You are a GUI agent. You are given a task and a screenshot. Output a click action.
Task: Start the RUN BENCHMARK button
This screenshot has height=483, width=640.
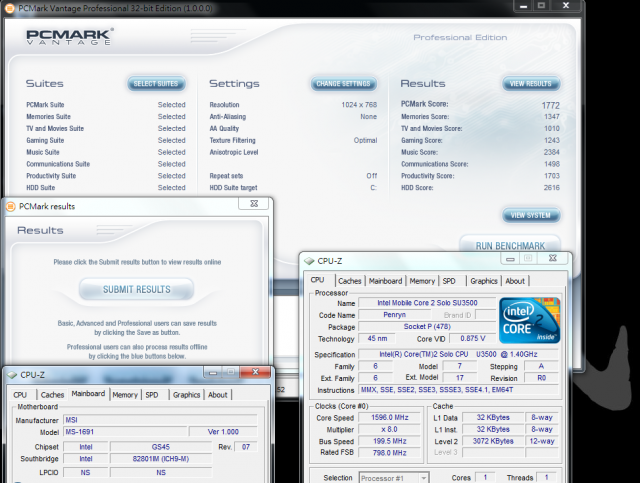point(510,246)
